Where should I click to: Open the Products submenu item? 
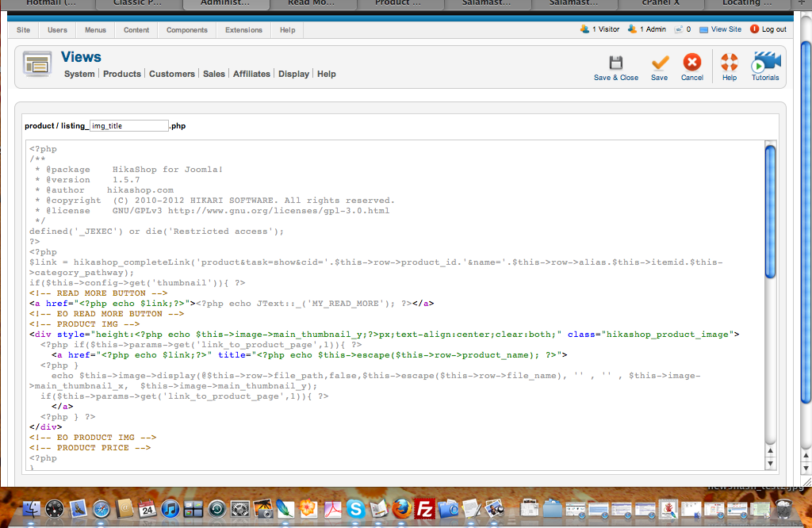122,74
